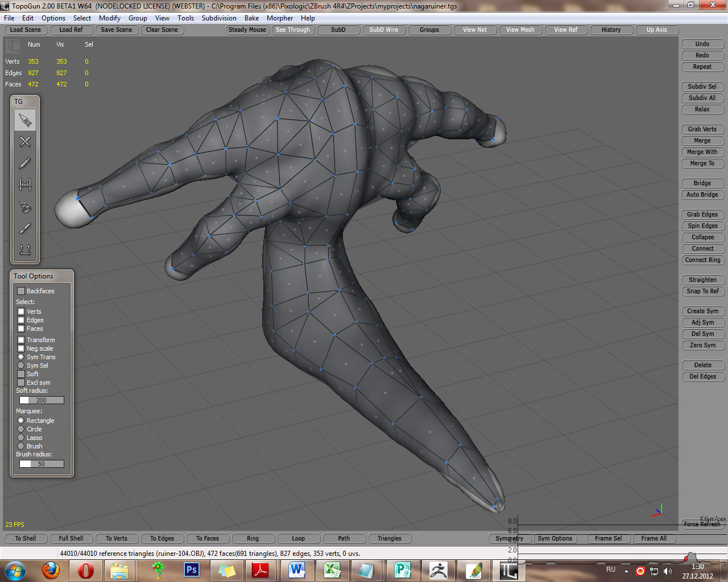This screenshot has width=728, height=582.
Task: Select the Bridge tool icon
Action: click(x=25, y=184)
